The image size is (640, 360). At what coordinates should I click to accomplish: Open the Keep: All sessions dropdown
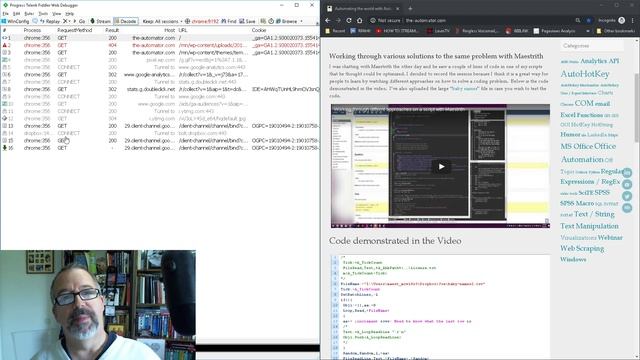click(162, 21)
